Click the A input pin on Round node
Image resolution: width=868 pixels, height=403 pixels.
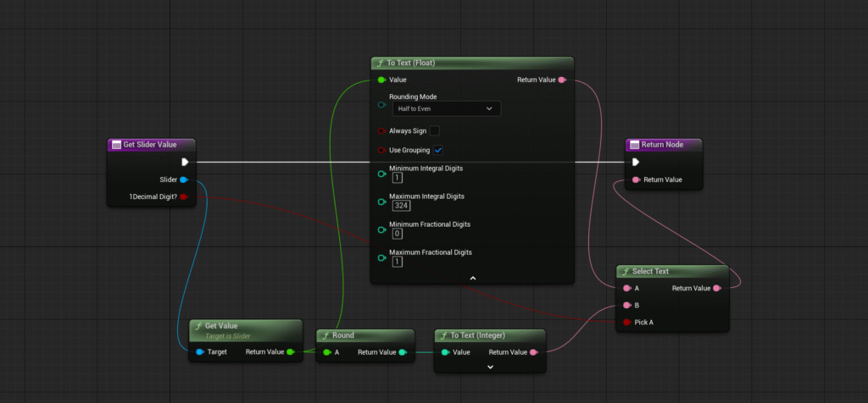coord(326,352)
